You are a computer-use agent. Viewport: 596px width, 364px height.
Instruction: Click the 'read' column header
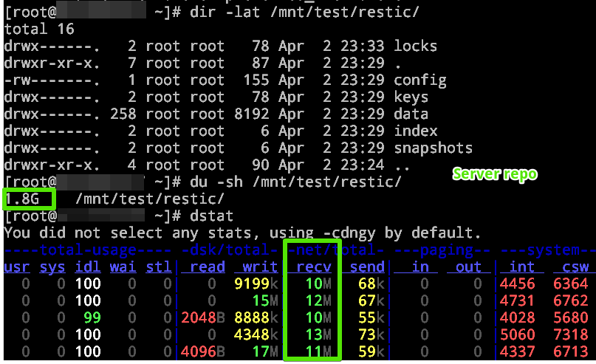coord(208,267)
